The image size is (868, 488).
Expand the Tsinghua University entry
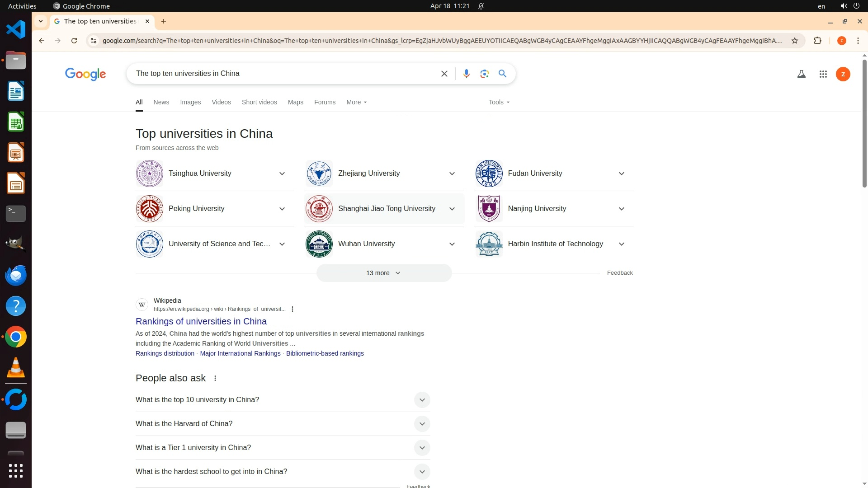[282, 174]
